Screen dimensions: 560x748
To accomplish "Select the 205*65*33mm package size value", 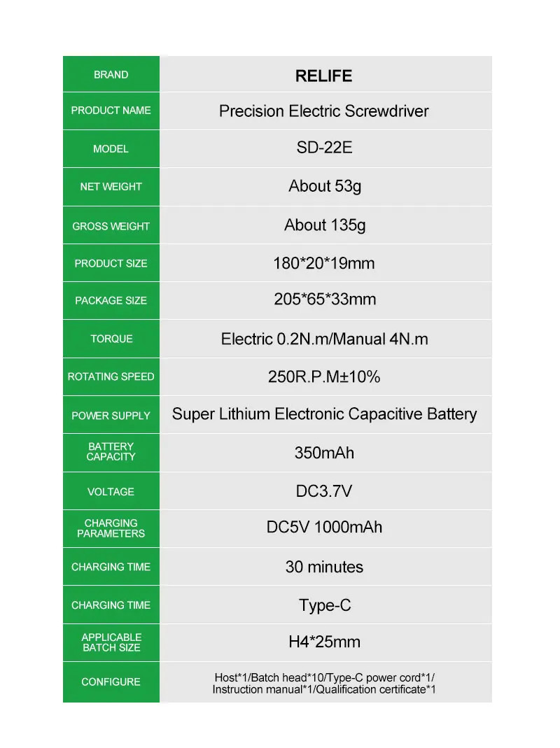I will click(324, 299).
